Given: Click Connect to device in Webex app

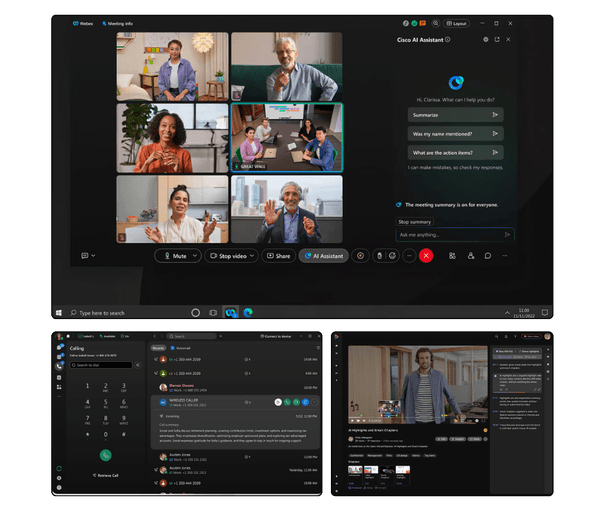Looking at the screenshot, I should (276, 336).
